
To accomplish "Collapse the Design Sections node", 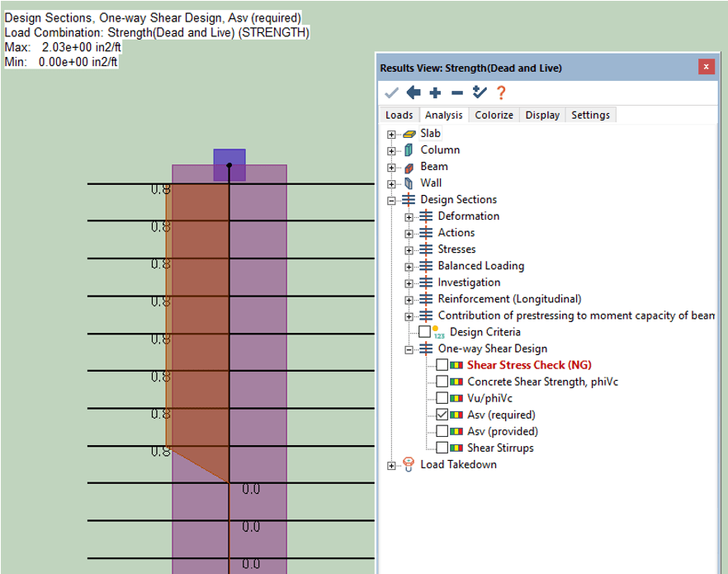I will pyautogui.click(x=391, y=200).
